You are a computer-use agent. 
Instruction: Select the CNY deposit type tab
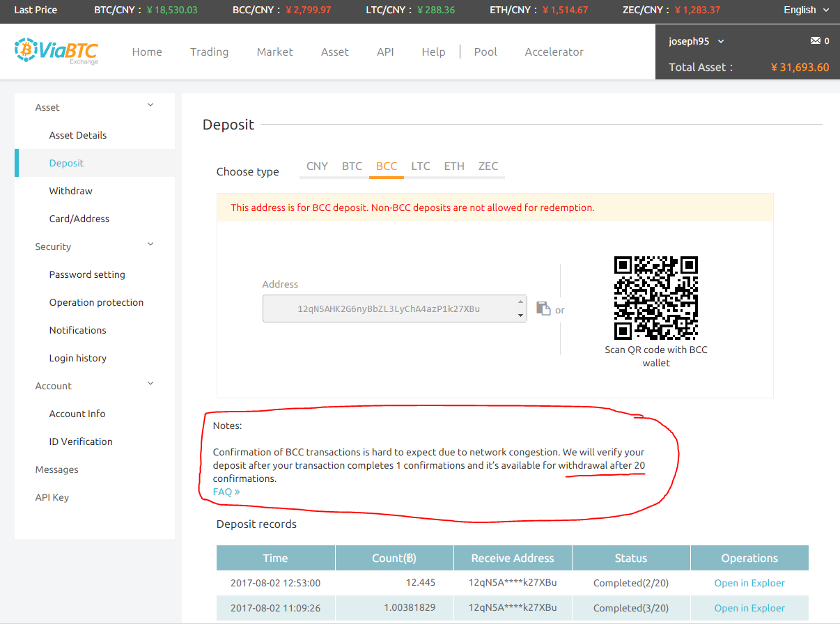click(317, 166)
